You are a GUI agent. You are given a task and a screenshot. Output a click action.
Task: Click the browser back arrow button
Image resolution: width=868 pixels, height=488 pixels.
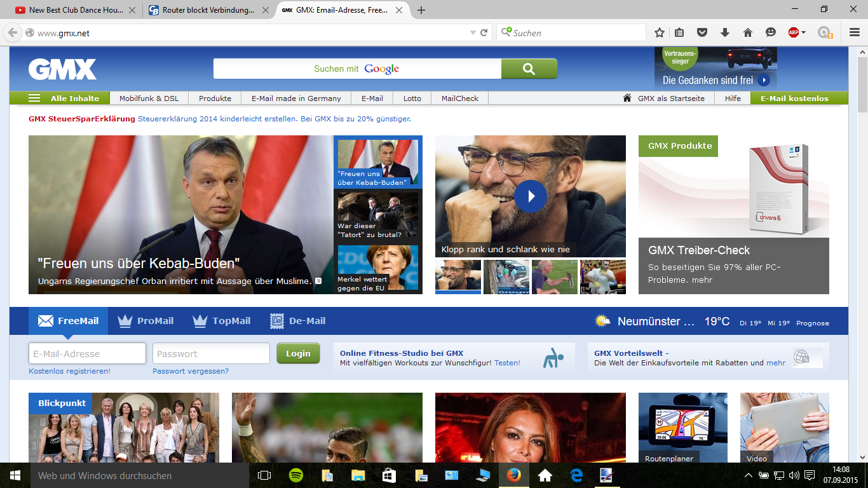pos(13,32)
